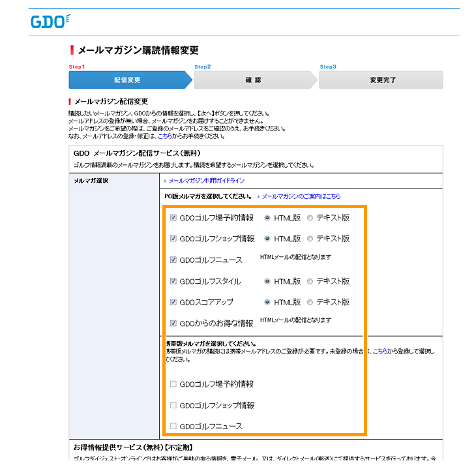Select テキスト版 for GDOゴルフショップ情報
Image resolution: width=476 pixels, height=467 pixels.
pyautogui.click(x=310, y=239)
